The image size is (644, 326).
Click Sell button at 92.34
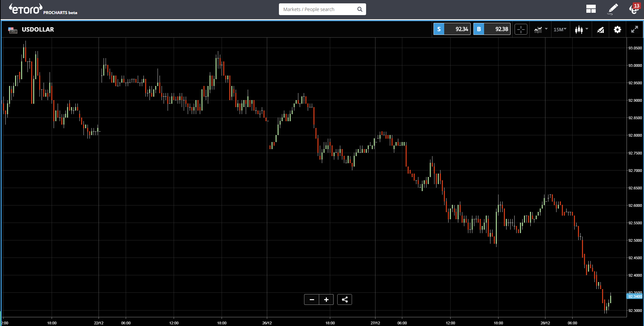coord(452,29)
